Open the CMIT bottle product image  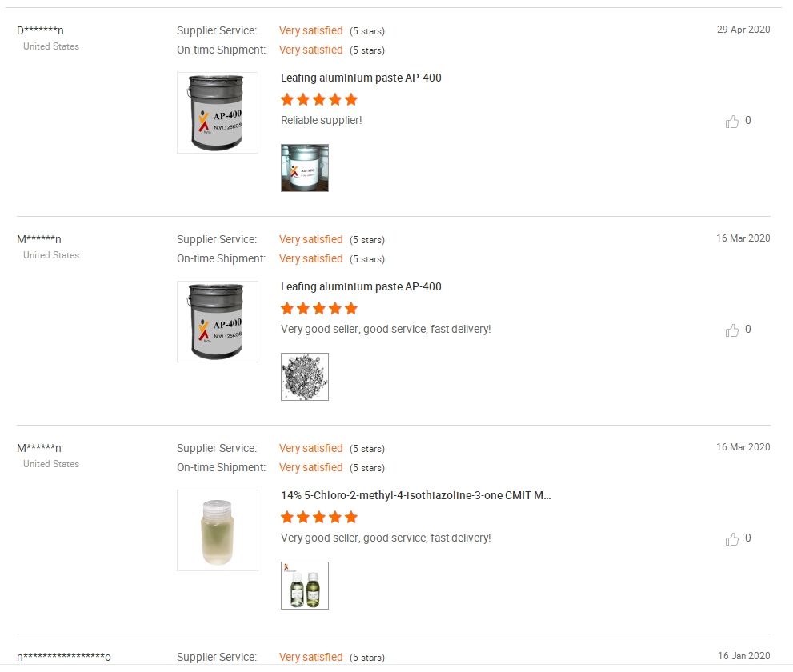(218, 530)
